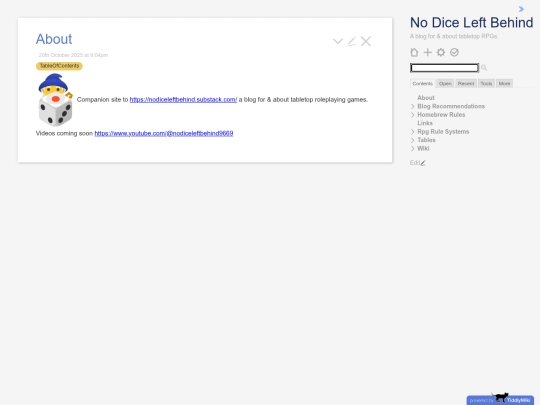Hide the sidebar with the chevron icon
Screen dimensions: 540x405
coord(521,9)
